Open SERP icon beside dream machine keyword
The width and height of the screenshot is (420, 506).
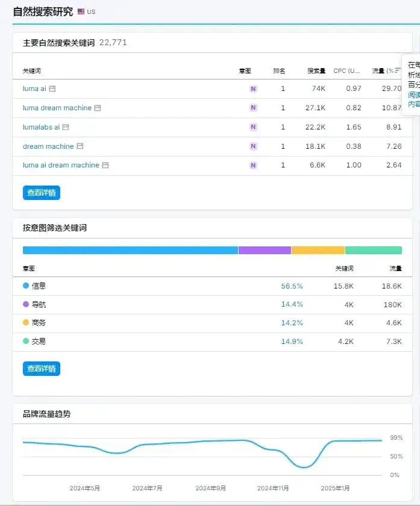pos(80,146)
